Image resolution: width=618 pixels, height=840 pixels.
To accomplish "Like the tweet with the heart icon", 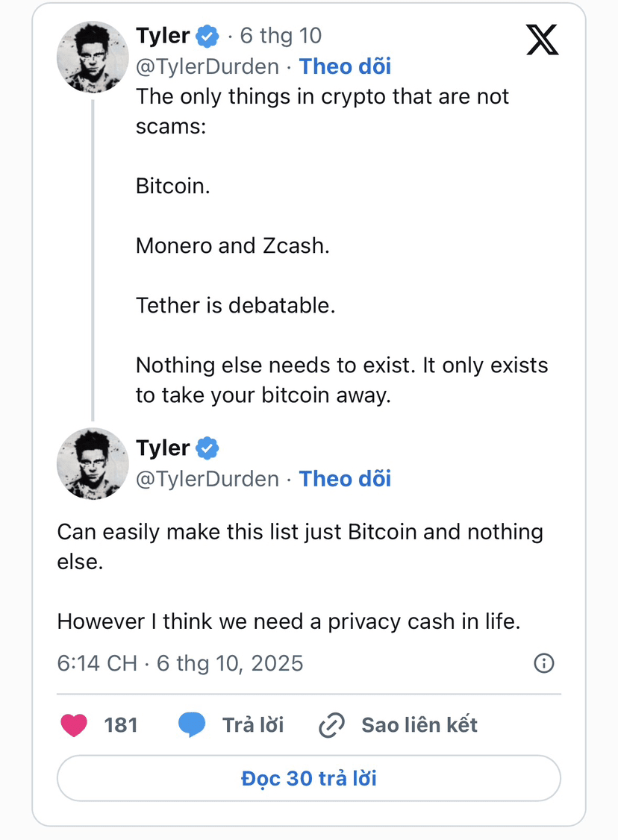I will click(74, 725).
